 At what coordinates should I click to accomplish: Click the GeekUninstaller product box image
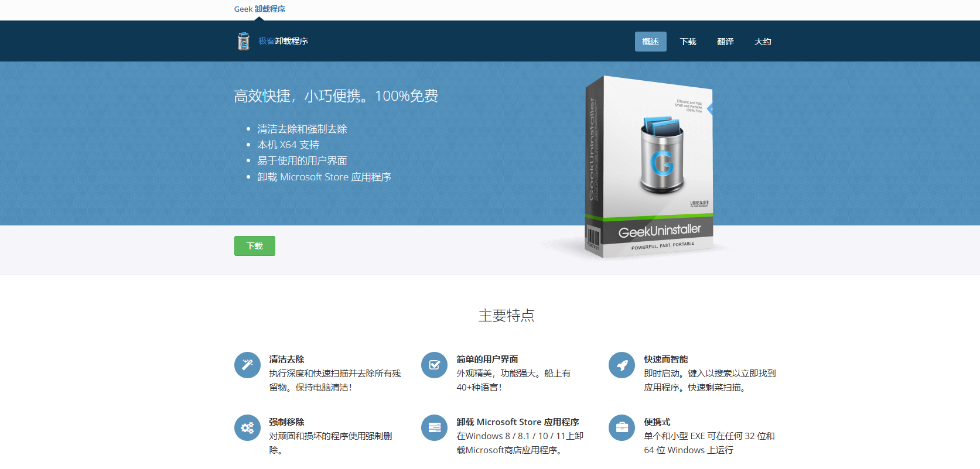click(x=650, y=167)
